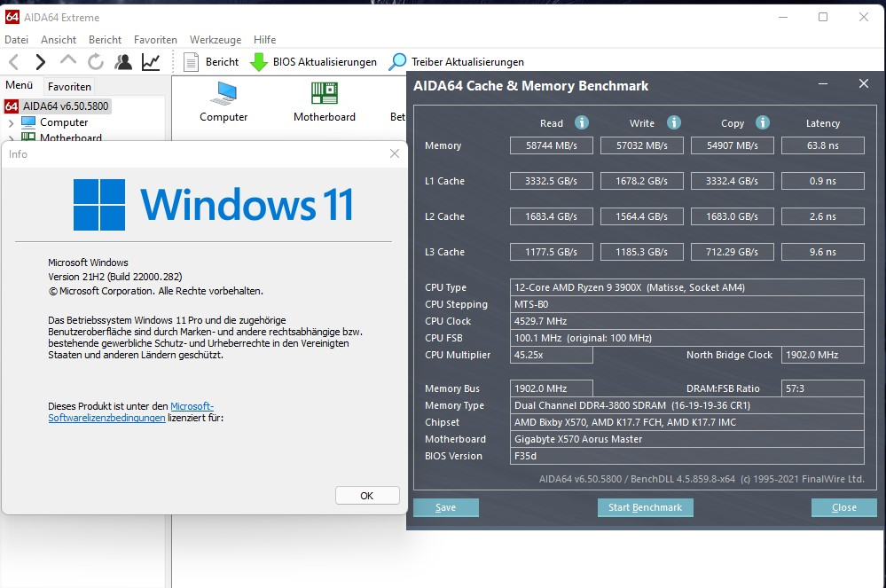Open the Werkzeuge menu
The width and height of the screenshot is (886, 588).
(x=216, y=40)
